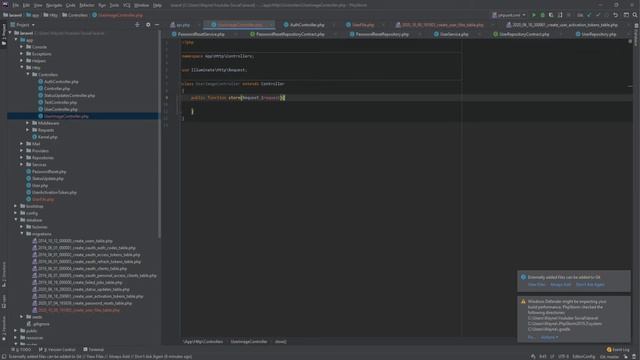Select AuthController.php in project tree
The height and width of the screenshot is (360, 640).
click(x=61, y=82)
